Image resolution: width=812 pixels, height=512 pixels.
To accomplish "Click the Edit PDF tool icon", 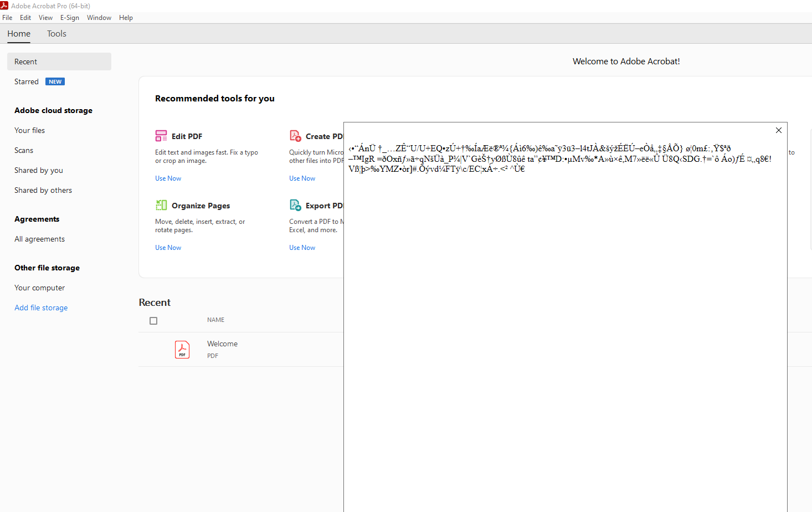I will pos(161,136).
